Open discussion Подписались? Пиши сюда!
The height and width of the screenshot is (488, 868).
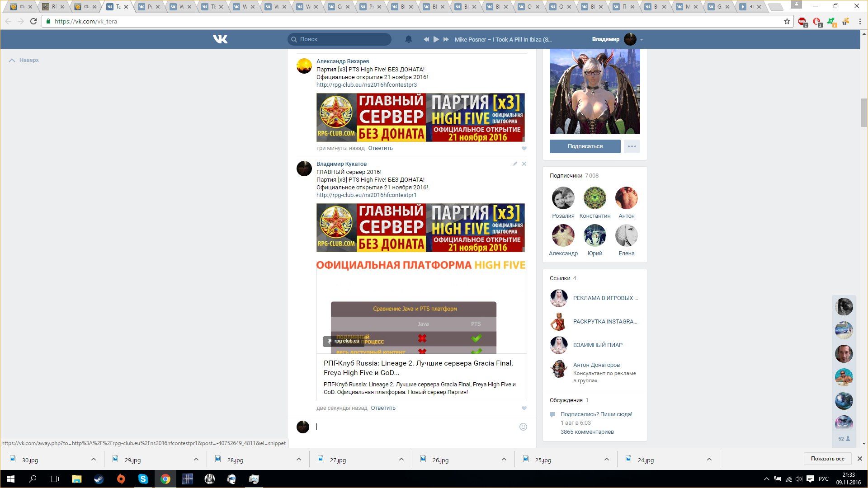point(596,414)
